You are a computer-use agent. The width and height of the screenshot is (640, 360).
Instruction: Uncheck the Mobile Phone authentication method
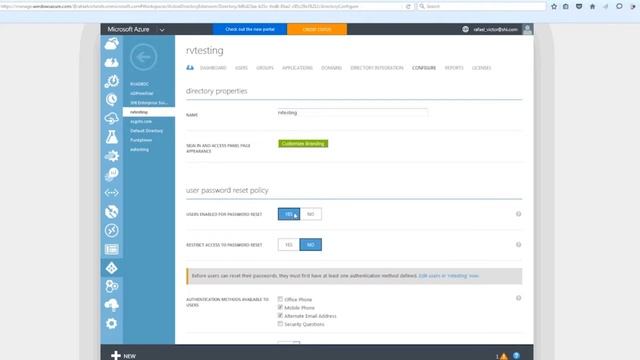(x=280, y=307)
